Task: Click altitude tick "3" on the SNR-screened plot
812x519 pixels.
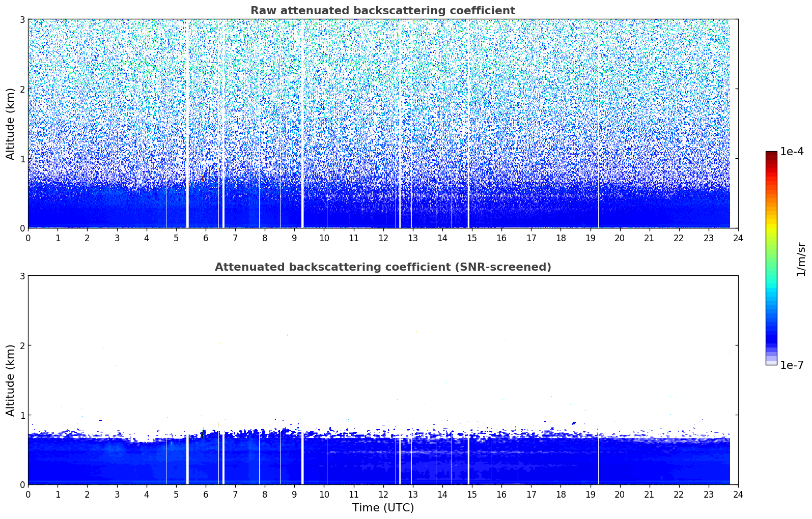Action: click(22, 276)
